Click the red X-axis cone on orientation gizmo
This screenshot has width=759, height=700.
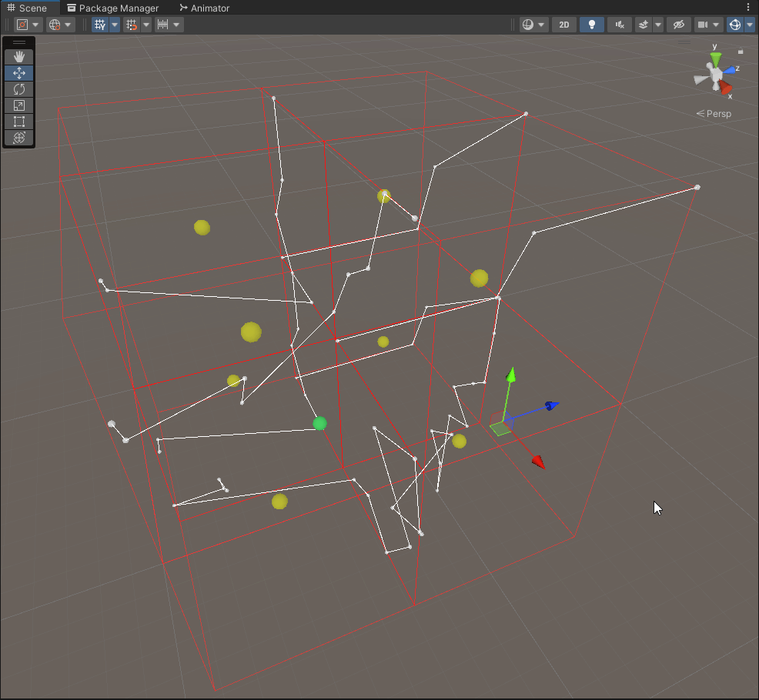coord(725,88)
